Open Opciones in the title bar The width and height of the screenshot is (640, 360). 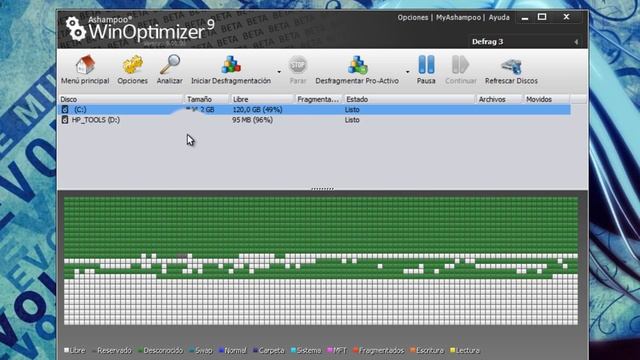point(413,18)
